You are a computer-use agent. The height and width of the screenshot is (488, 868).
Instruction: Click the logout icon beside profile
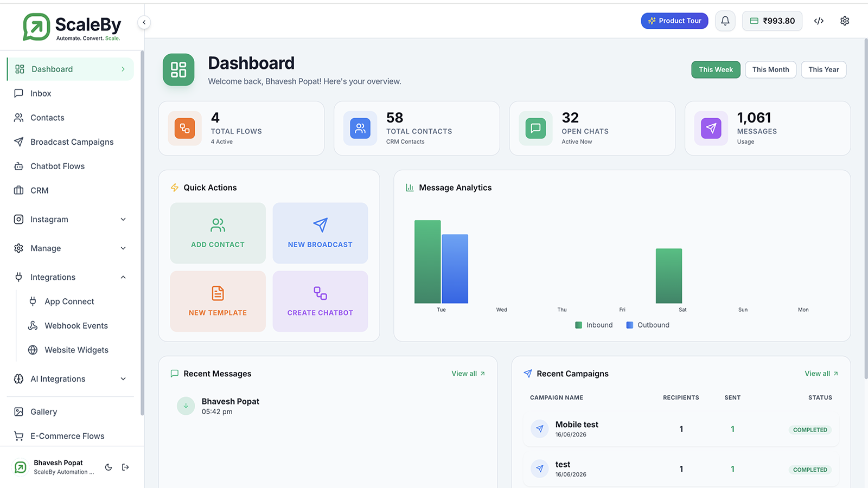pyautogui.click(x=125, y=467)
